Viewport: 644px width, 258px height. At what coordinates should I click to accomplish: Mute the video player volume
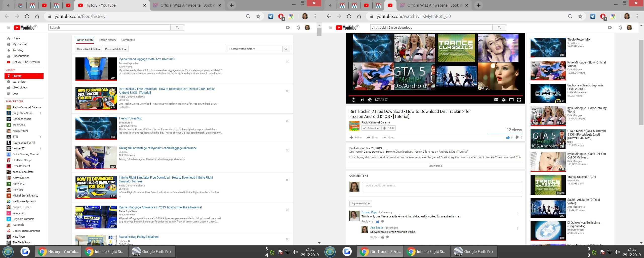pos(370,100)
